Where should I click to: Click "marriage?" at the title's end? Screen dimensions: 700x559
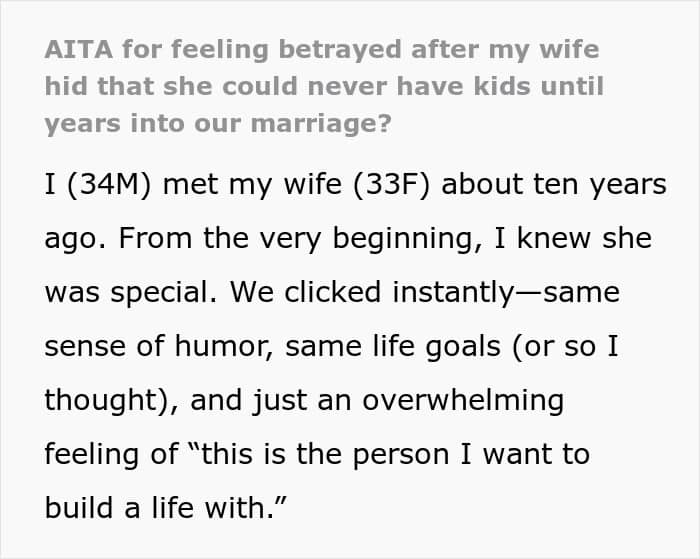coord(321,124)
